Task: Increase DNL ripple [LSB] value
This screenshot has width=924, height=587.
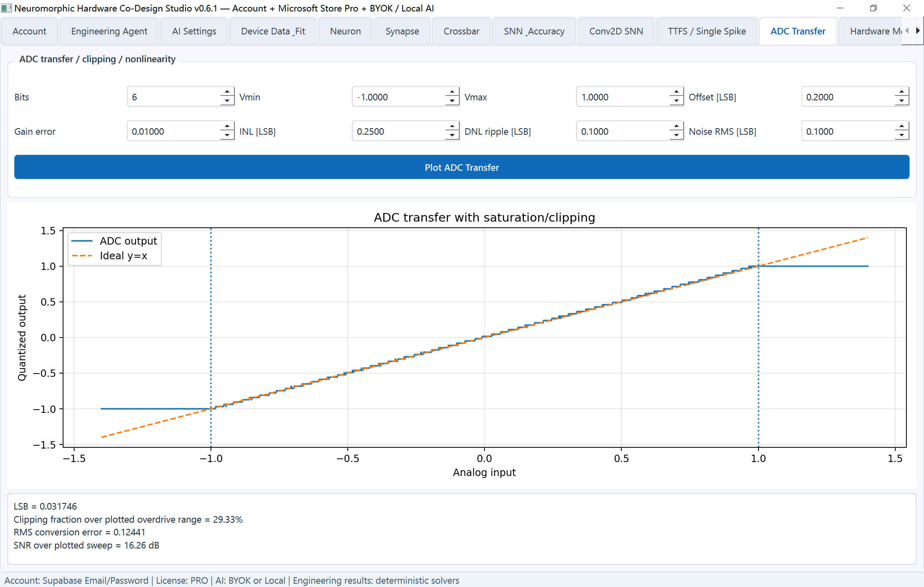Action: pyautogui.click(x=676, y=126)
